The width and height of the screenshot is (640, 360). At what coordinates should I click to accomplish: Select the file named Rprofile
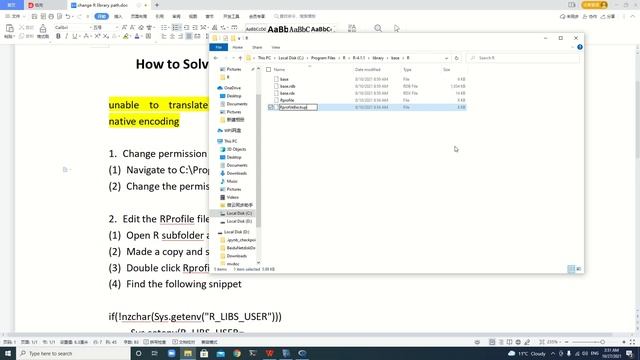(x=287, y=100)
